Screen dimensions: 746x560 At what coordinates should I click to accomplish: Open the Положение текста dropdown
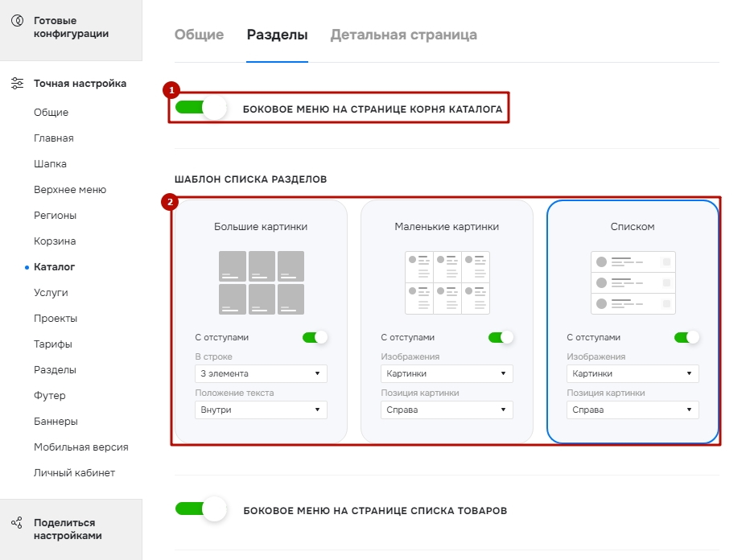[261, 410]
